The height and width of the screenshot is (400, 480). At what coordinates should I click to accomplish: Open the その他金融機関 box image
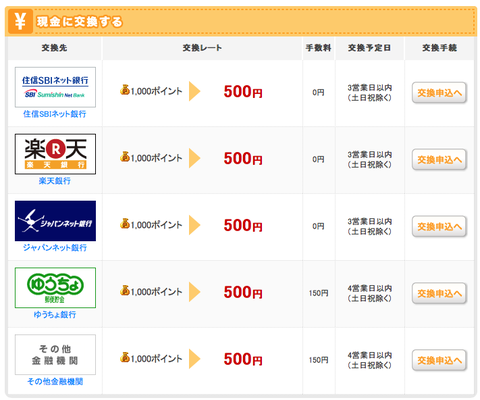tap(55, 354)
